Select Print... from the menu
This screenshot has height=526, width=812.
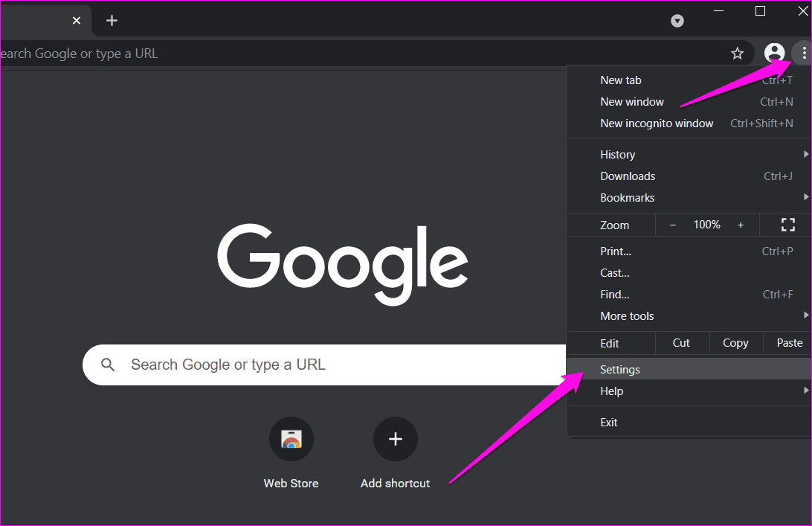689,251
